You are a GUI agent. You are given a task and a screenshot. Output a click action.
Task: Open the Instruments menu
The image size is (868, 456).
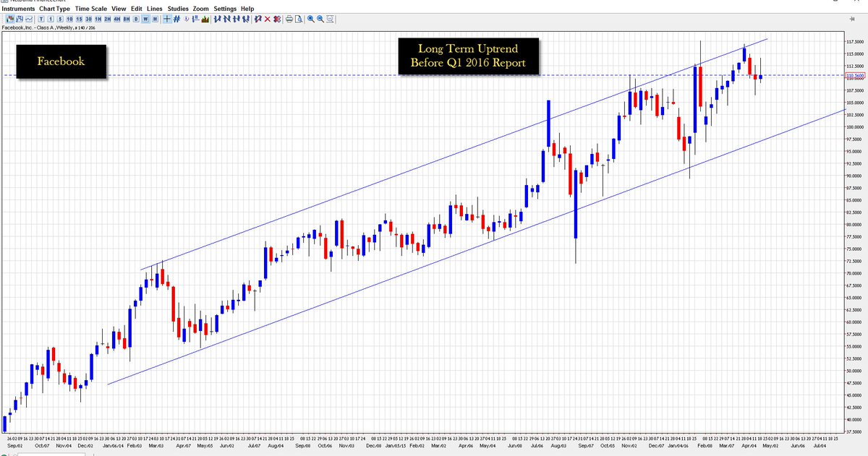[17, 9]
